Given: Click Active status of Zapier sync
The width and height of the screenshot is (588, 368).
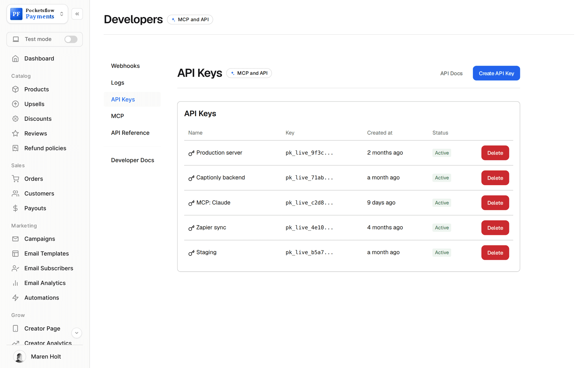Looking at the screenshot, I should tap(442, 228).
